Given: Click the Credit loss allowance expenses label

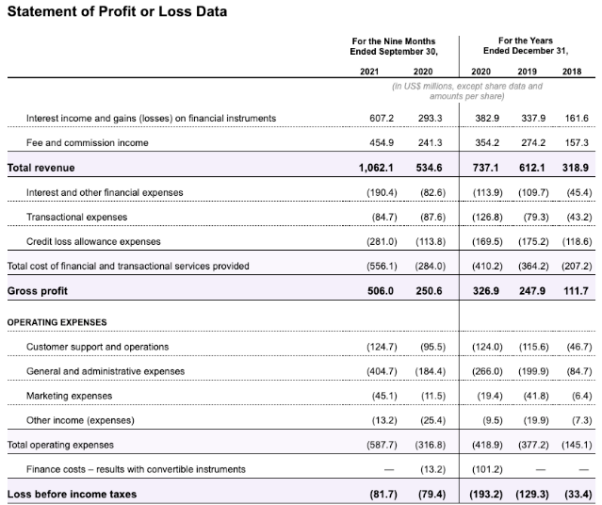Looking at the screenshot, I should pyautogui.click(x=93, y=242).
